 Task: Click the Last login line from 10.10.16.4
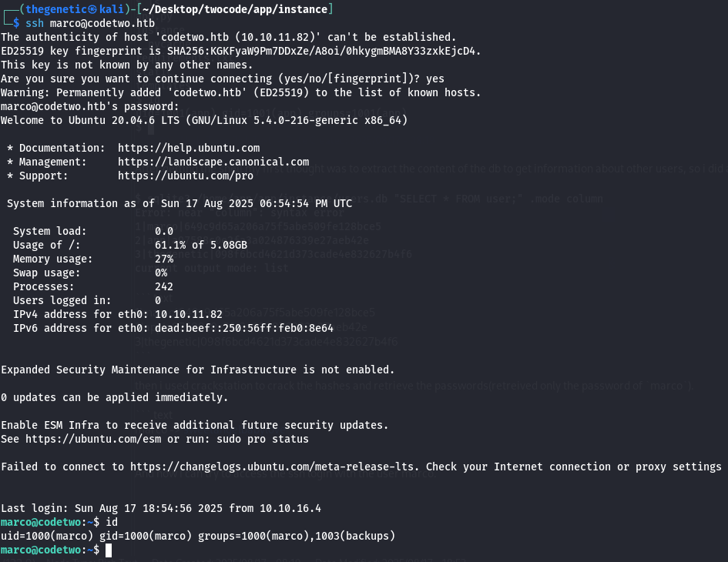click(x=161, y=509)
